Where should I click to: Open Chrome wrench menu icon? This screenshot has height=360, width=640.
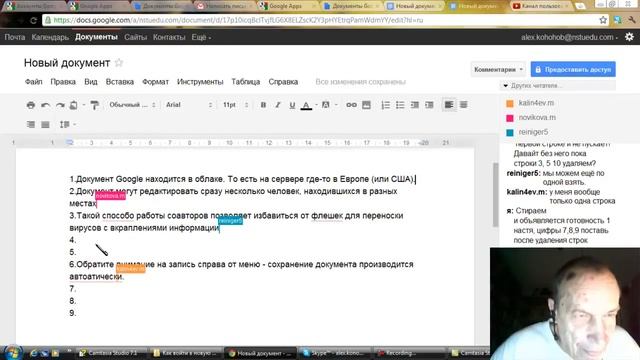[x=631, y=20]
